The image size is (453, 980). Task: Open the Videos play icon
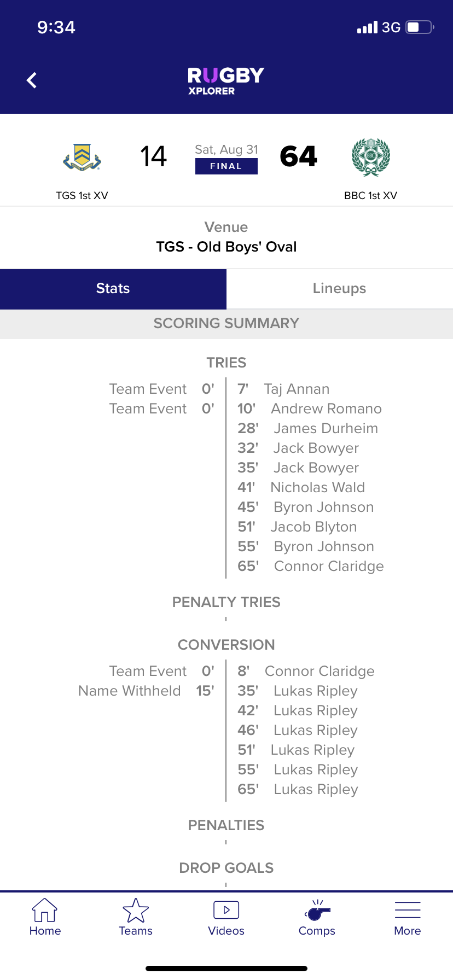click(226, 911)
